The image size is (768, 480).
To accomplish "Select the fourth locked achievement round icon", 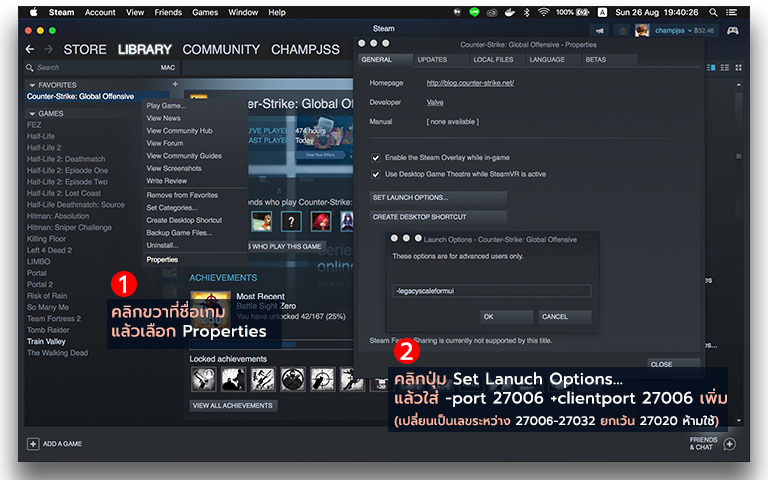I will pos(292,379).
